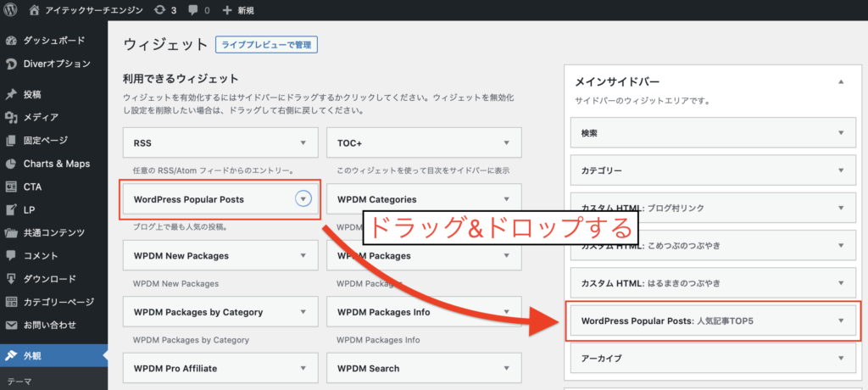Viewport: 868px width, 390px height.
Task: Expand the RSS widget arrow
Action: (303, 143)
